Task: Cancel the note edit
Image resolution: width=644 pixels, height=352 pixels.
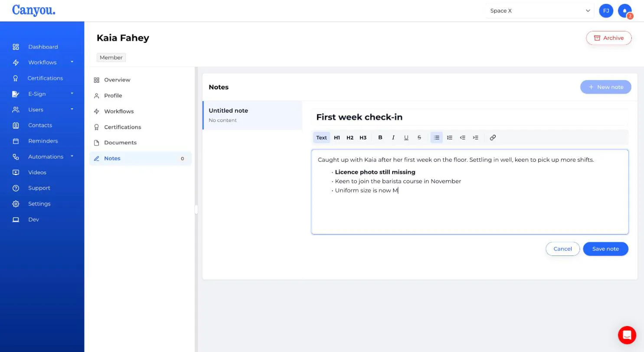Action: [x=562, y=249]
